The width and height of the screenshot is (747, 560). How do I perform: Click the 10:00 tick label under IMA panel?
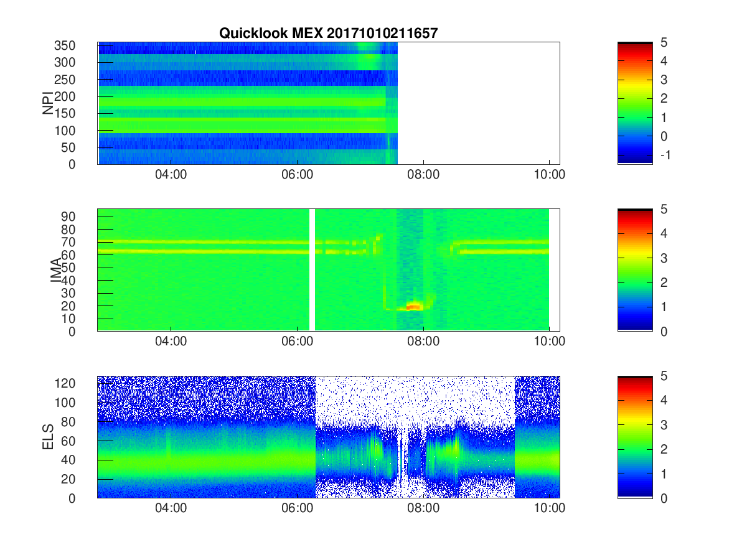click(549, 342)
